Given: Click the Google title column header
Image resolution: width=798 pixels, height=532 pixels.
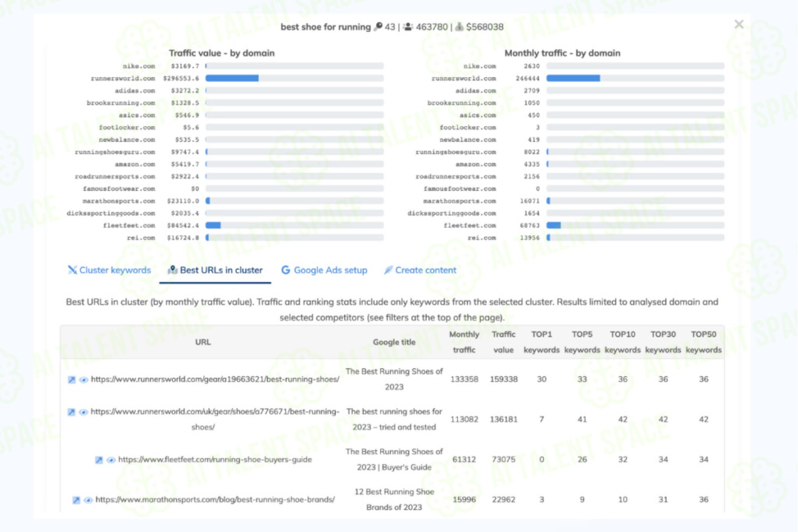Looking at the screenshot, I should 394,342.
